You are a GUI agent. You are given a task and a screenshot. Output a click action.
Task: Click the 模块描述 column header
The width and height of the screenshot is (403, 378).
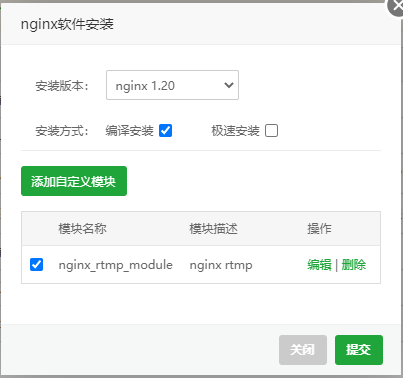point(213,229)
